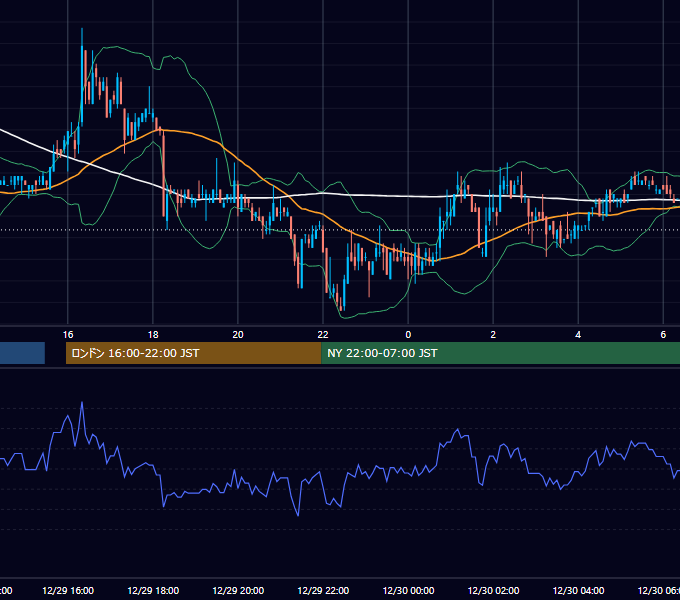Click hour label "2" under the candlestick chart
Image resolution: width=680 pixels, height=600 pixels.
[x=493, y=335]
